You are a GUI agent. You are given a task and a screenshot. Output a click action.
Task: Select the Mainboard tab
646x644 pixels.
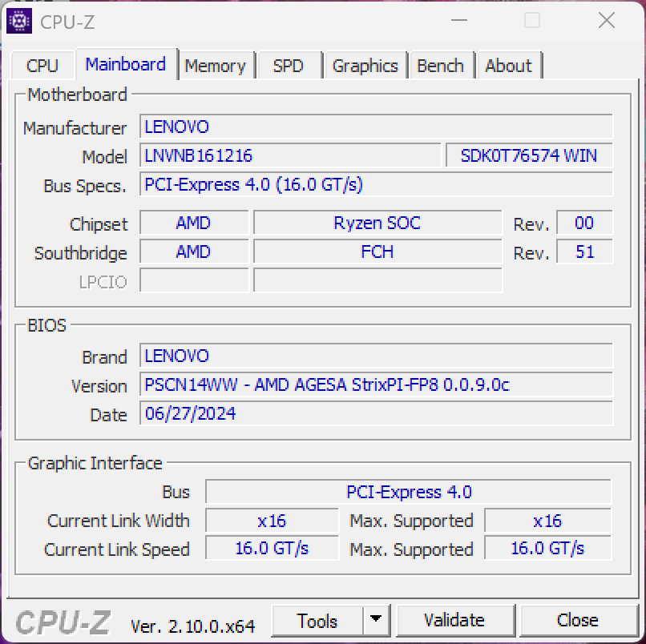pos(126,64)
